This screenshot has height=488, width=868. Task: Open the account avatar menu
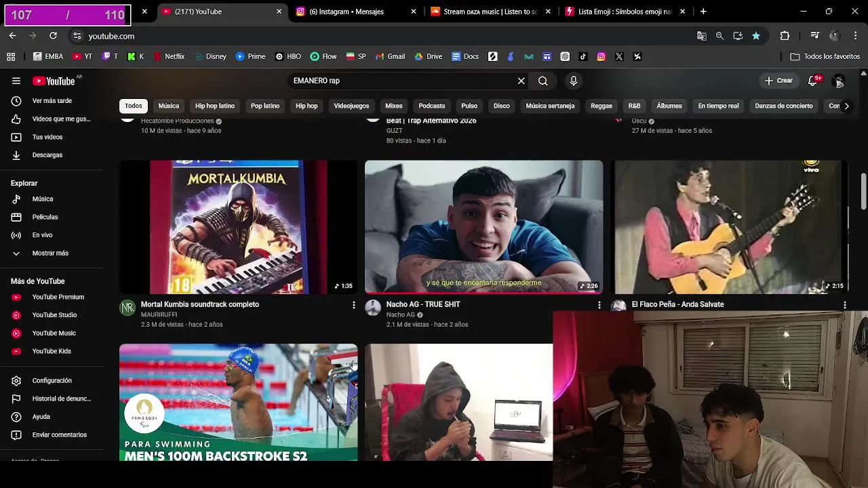click(x=839, y=81)
